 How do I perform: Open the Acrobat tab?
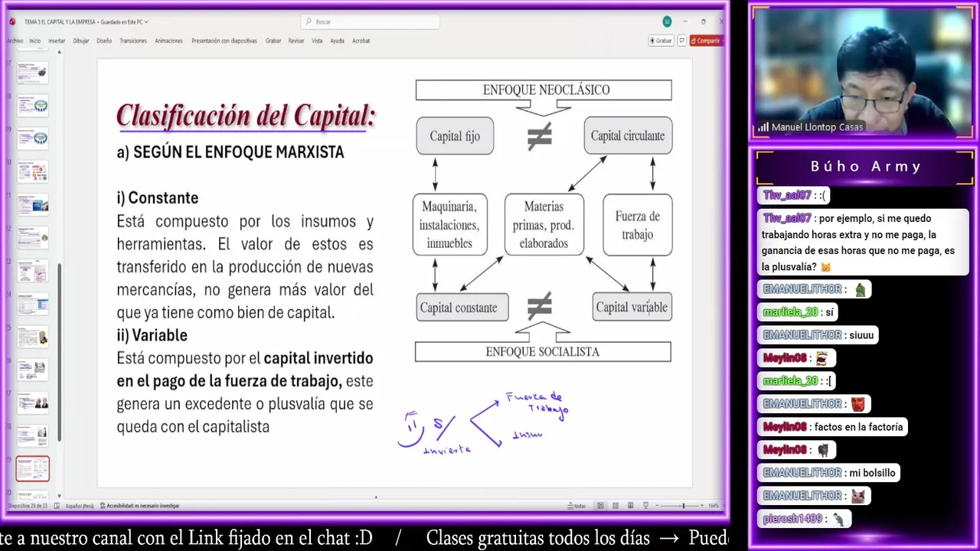361,41
